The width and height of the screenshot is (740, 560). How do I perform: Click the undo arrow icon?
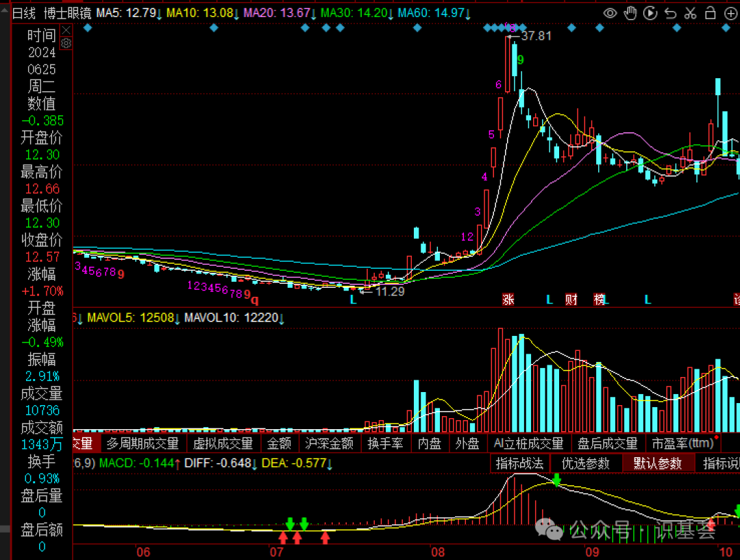pyautogui.click(x=671, y=13)
